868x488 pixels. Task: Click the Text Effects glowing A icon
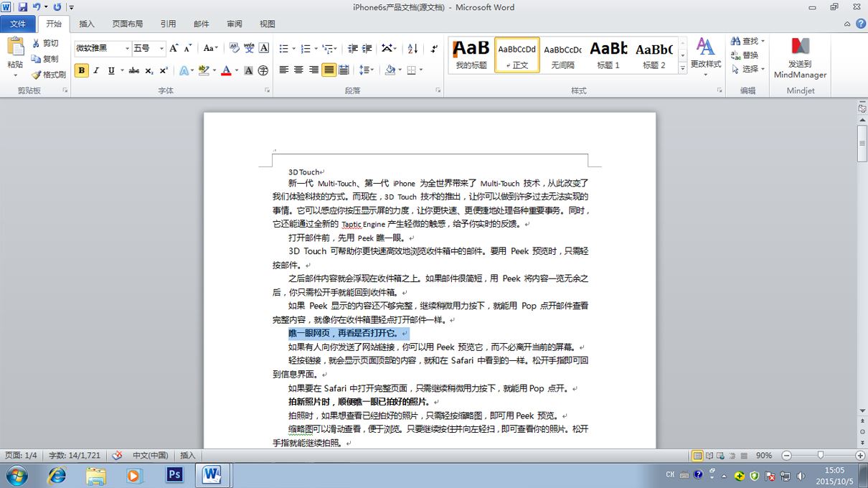[x=184, y=70]
